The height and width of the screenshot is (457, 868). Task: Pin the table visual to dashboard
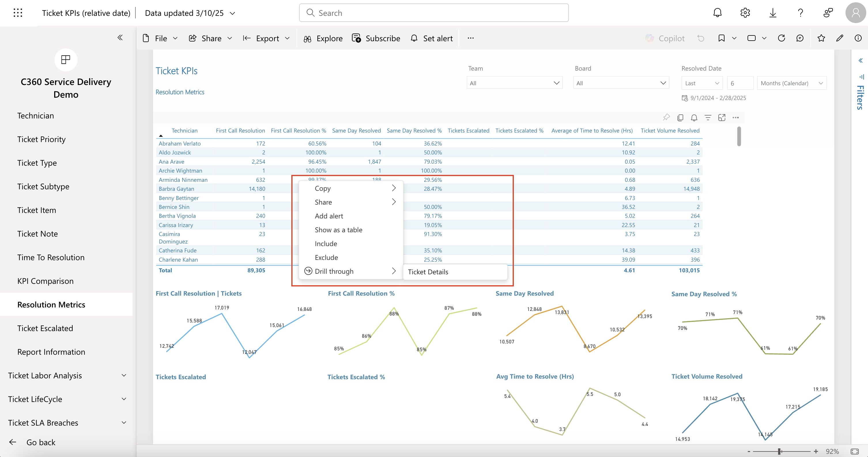pos(666,117)
